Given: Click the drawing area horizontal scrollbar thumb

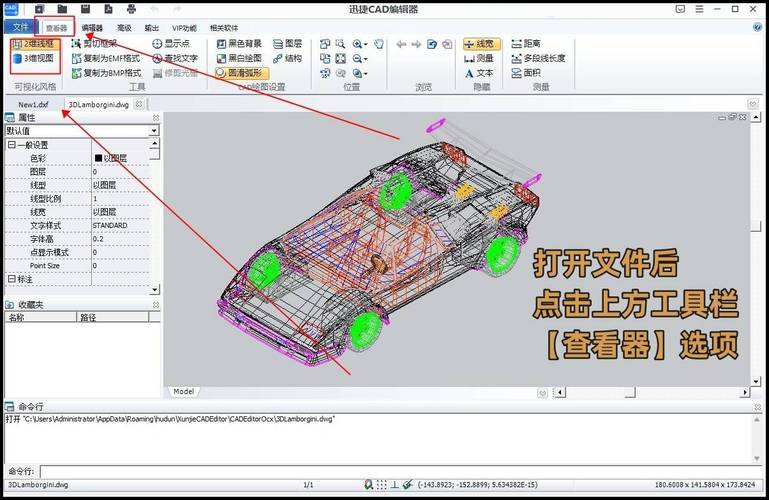Looking at the screenshot, I should (x=630, y=392).
